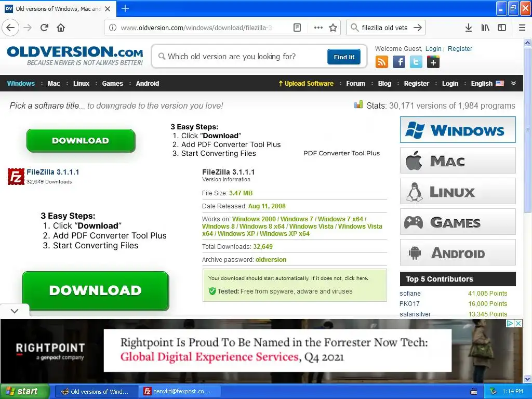
Task: Open the Facebook share icon
Action: pyautogui.click(x=399, y=62)
